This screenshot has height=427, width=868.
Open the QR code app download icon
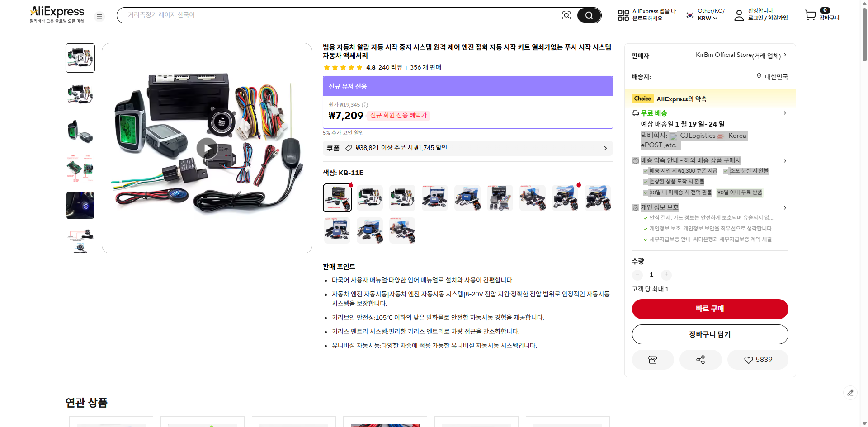tap(623, 15)
